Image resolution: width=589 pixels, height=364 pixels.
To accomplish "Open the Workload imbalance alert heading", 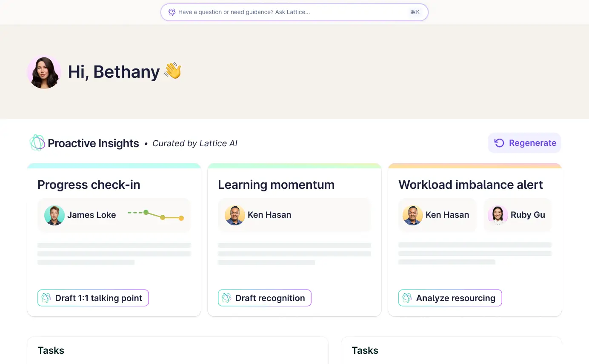I will coord(470,185).
